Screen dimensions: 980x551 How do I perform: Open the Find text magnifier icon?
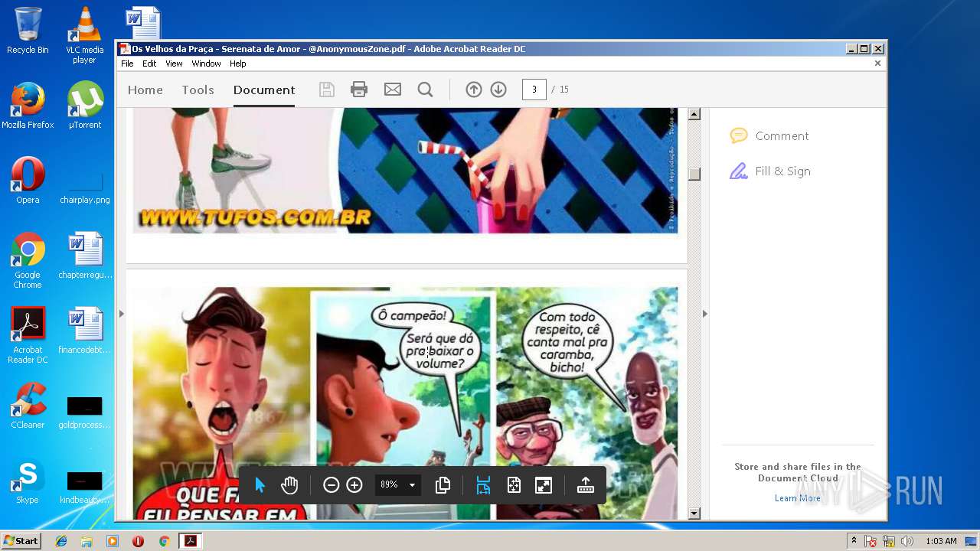pyautogui.click(x=425, y=90)
